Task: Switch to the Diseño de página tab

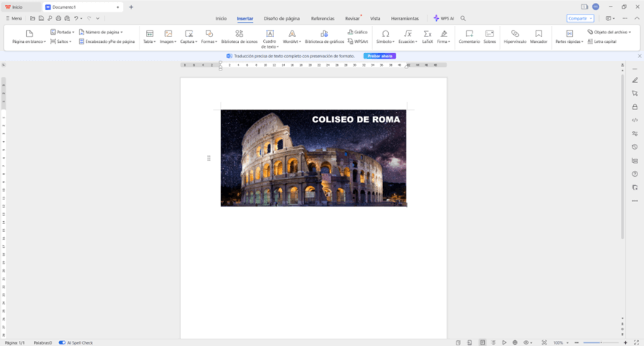Action: [281, 18]
